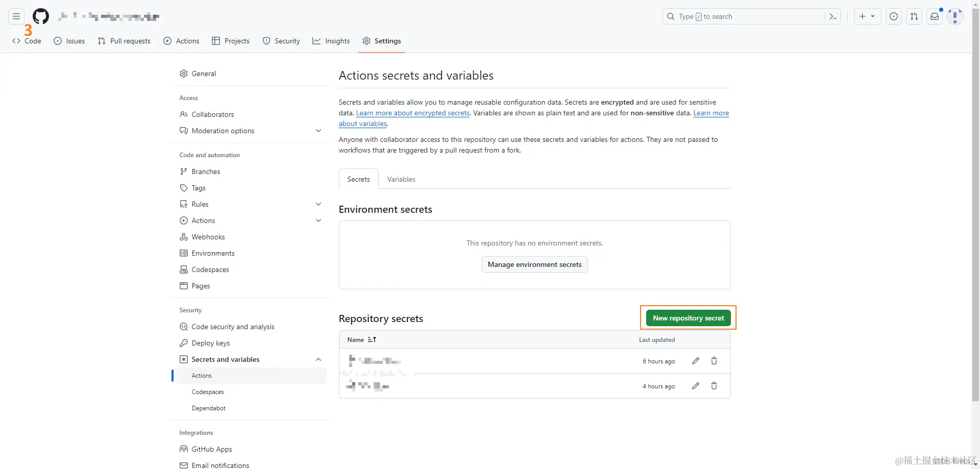Viewport: 980px width, 469px height.
Task: Open Learn more about encrypted secrets link
Action: coord(413,113)
